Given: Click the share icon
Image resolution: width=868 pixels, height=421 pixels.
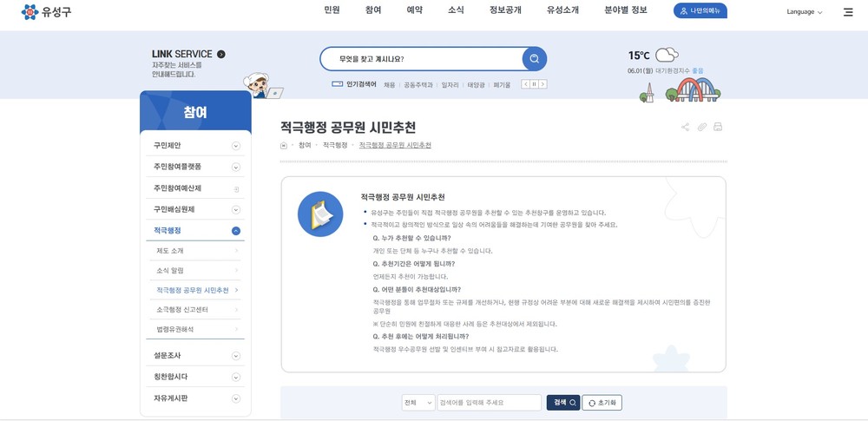Looking at the screenshot, I should (686, 127).
